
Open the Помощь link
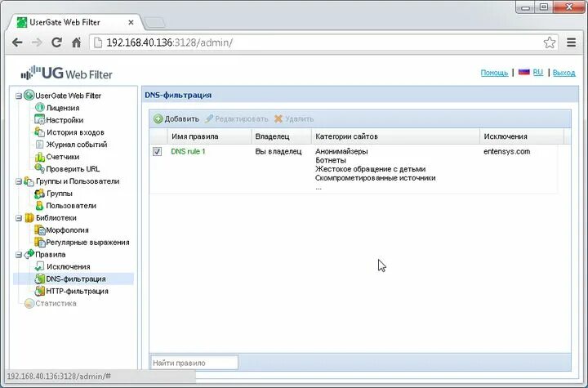click(494, 73)
